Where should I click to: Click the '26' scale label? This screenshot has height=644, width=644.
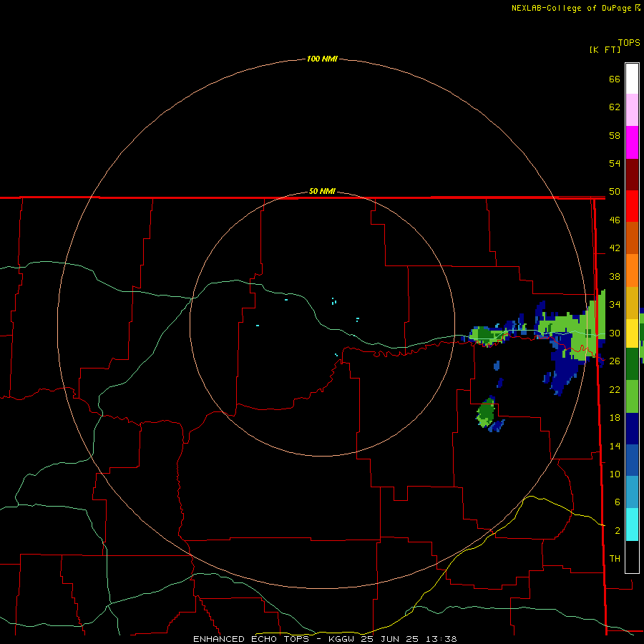point(615,361)
